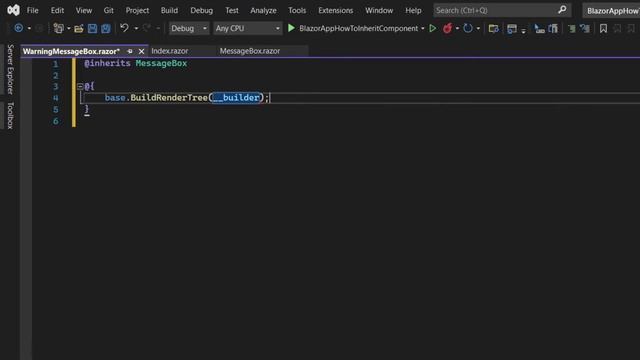Switch to the MessageBox.razor tab
The height and width of the screenshot is (360, 640).
(x=250, y=51)
